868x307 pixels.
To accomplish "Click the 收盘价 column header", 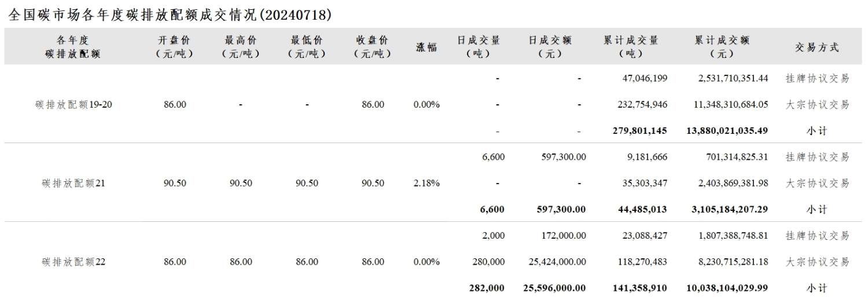I will pos(373,47).
